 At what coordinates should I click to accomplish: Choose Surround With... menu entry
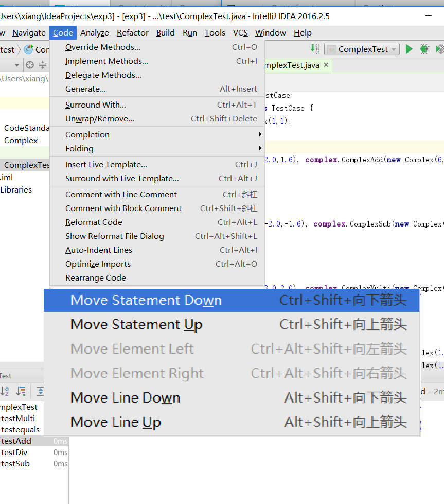point(157,105)
